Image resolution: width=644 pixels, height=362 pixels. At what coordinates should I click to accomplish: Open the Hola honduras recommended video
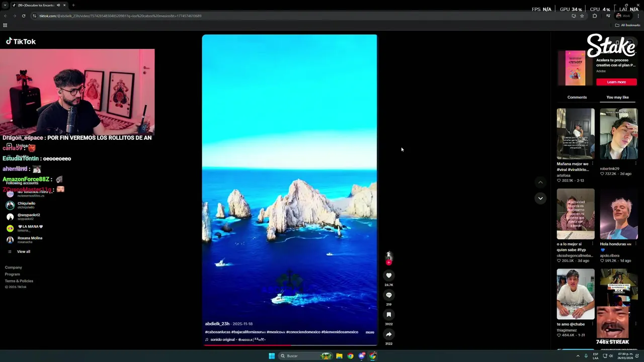[619, 214]
